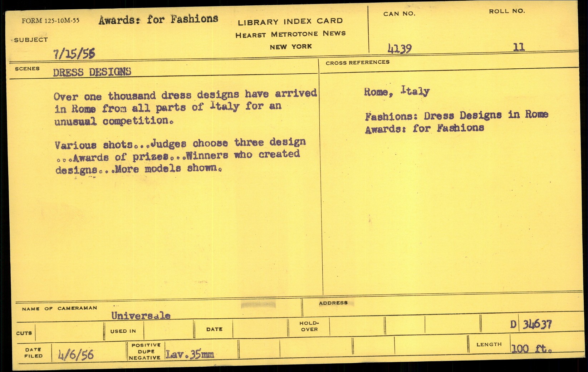The width and height of the screenshot is (588, 372).
Task: Click the roll number 11
Action: (519, 47)
